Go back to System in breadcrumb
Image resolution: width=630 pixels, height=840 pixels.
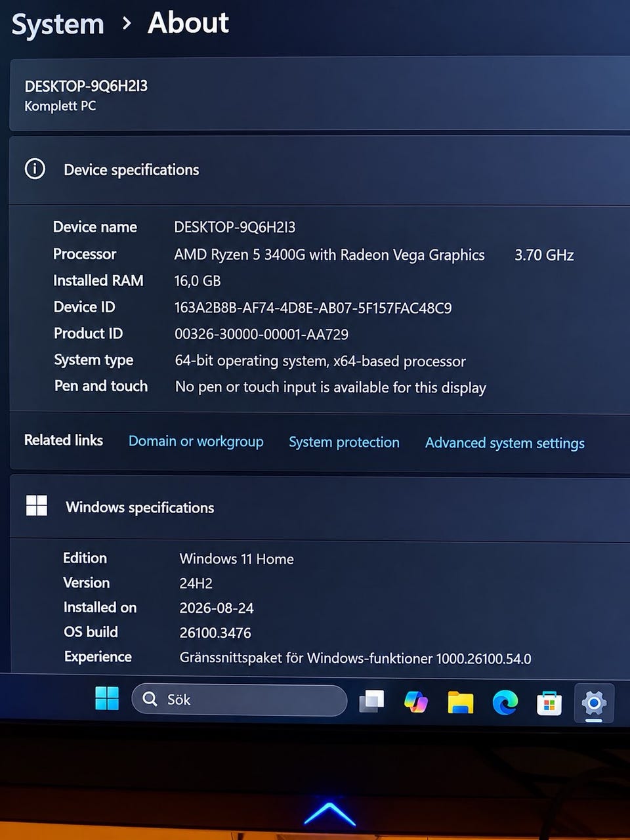[58, 24]
